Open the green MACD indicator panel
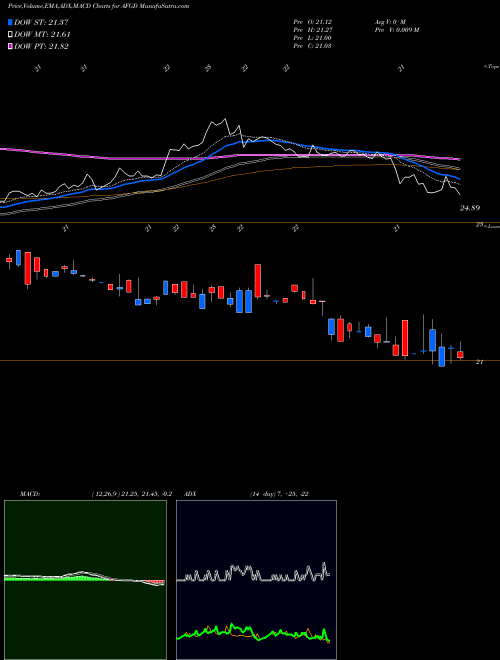Image resolution: width=500 pixels, height=660 pixels. click(x=85, y=580)
